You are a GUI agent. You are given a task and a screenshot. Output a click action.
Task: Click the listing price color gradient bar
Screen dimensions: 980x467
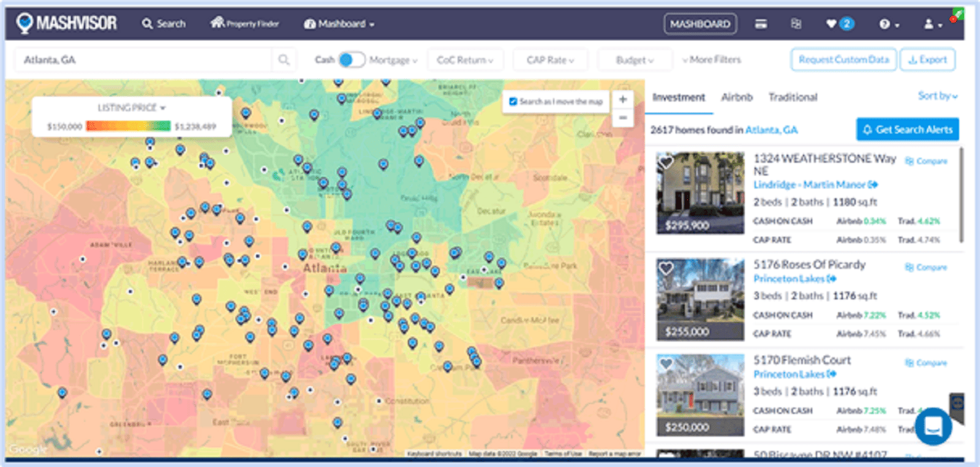click(x=128, y=126)
